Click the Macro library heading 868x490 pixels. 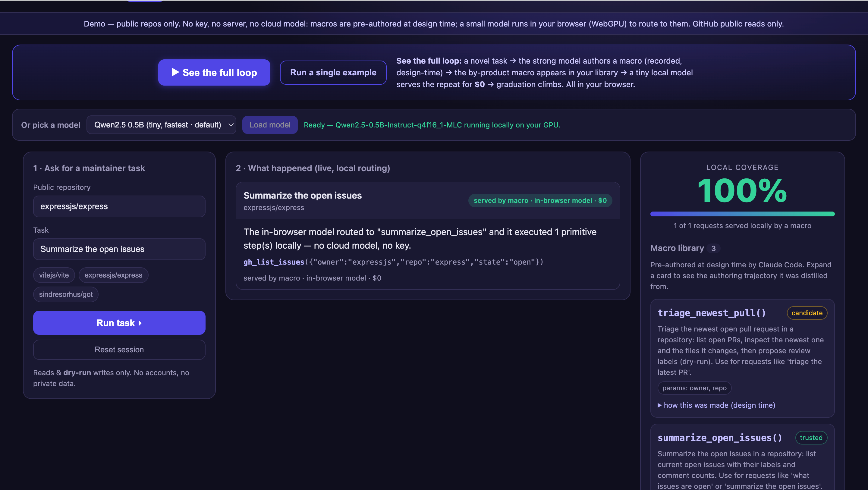point(677,248)
